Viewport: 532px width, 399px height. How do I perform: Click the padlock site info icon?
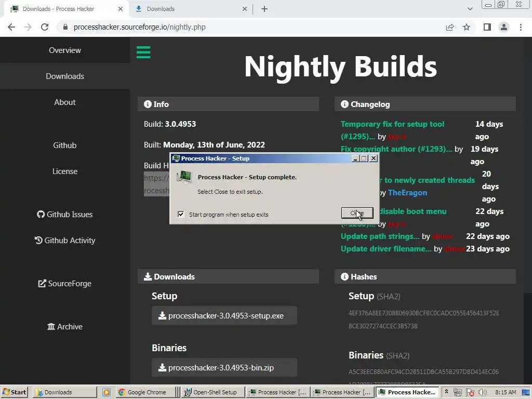tap(65, 27)
